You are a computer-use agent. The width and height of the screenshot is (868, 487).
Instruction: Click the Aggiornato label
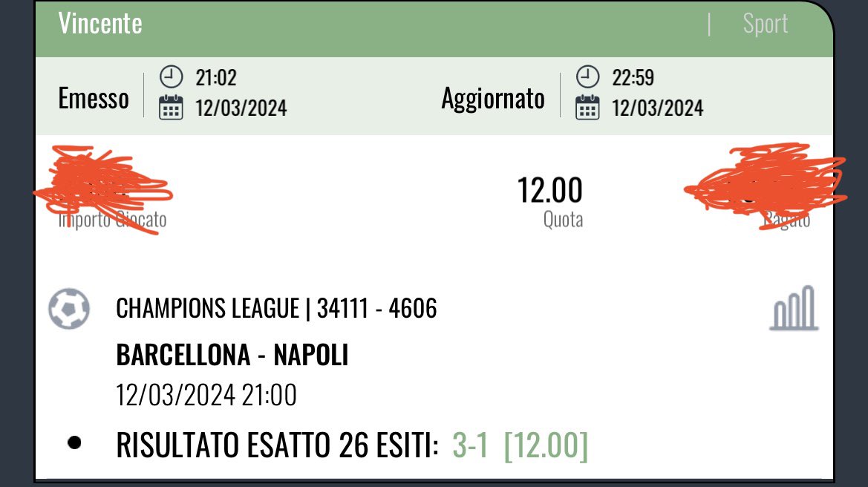point(493,99)
